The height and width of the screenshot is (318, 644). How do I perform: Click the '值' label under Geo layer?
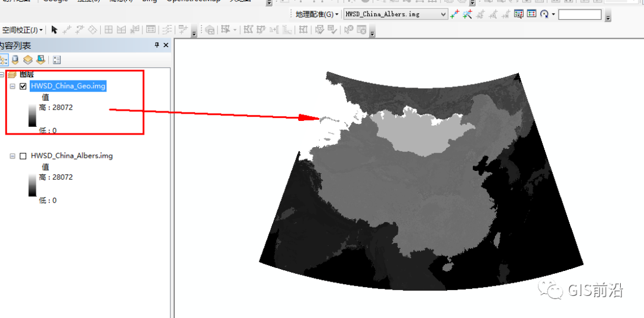click(x=45, y=97)
